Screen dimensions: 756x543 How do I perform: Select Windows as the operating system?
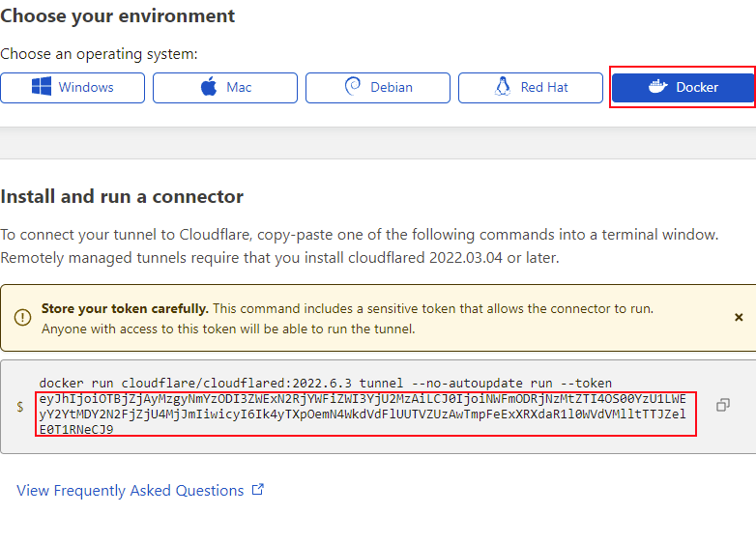73,87
